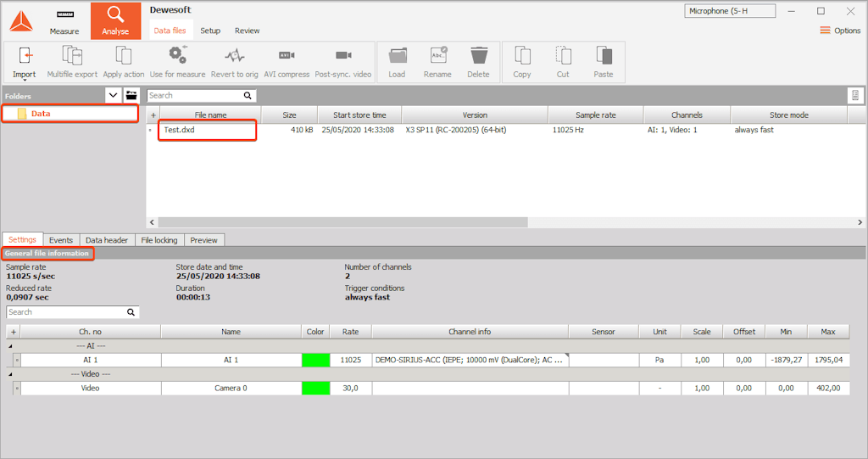The width and height of the screenshot is (868, 459).
Task: Click the 11025 rate cell
Action: pos(350,361)
